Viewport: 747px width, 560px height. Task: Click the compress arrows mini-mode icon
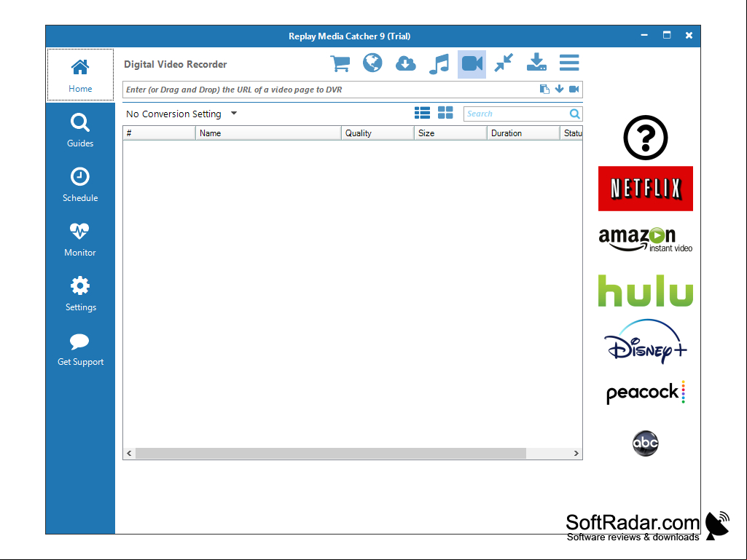point(504,63)
